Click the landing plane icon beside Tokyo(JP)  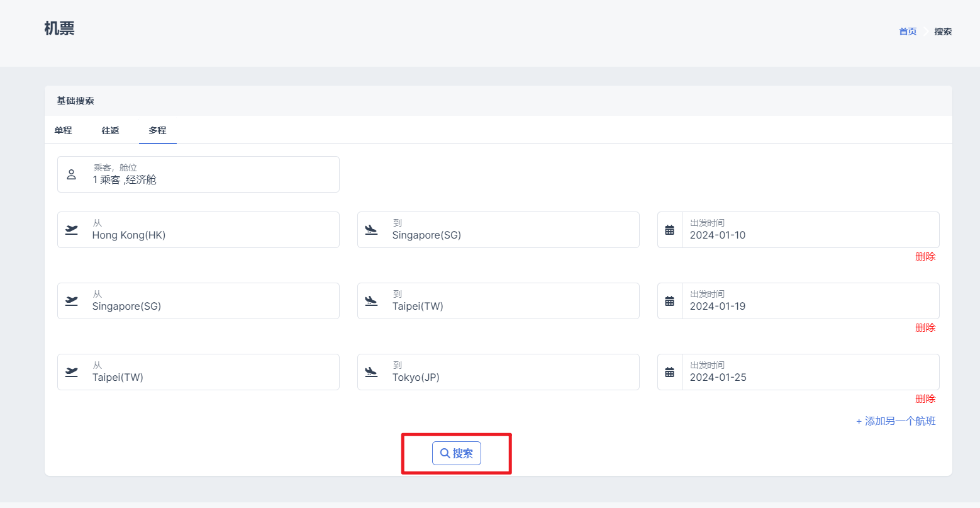click(371, 372)
